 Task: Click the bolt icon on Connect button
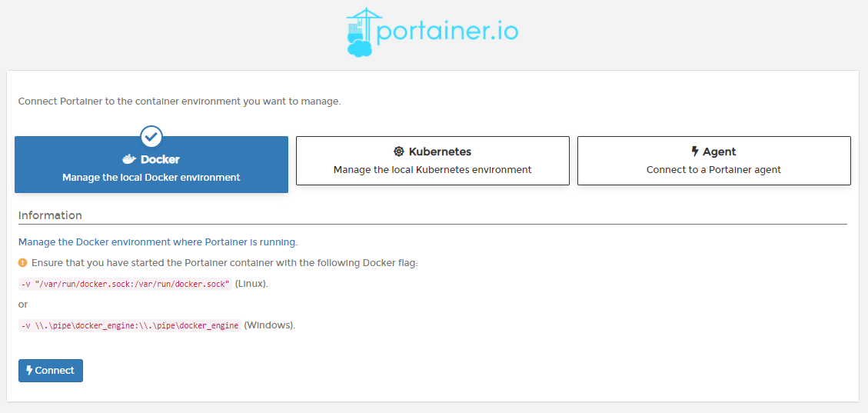click(x=29, y=370)
